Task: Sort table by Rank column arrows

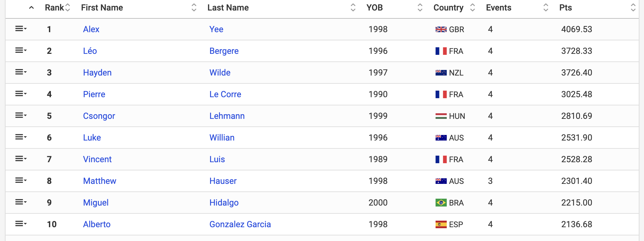Action: [68, 8]
